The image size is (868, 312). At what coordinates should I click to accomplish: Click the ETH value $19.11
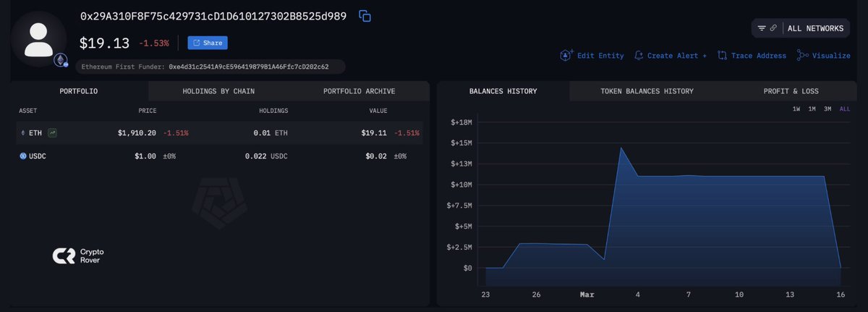(x=374, y=133)
